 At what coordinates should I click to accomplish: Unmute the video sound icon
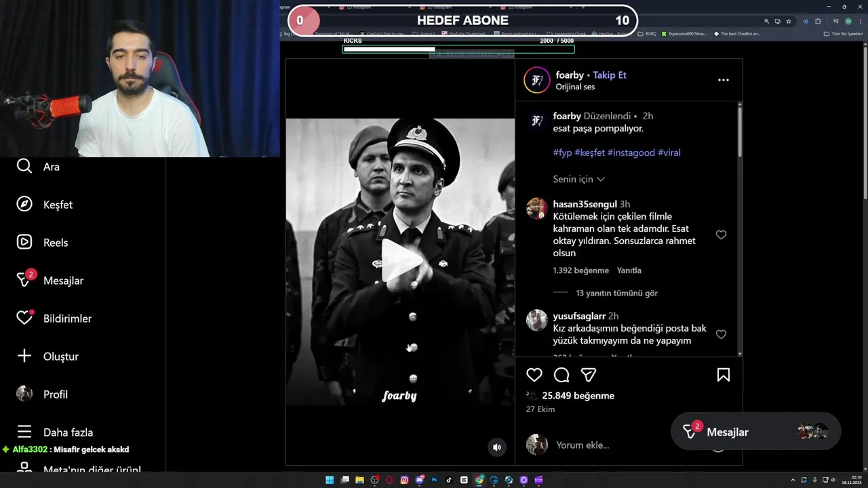pos(497,447)
